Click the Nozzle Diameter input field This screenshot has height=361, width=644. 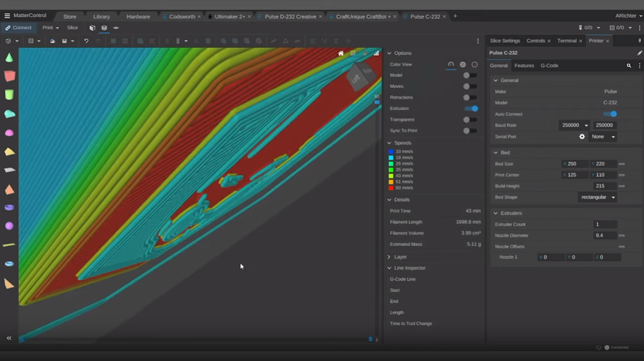click(605, 235)
